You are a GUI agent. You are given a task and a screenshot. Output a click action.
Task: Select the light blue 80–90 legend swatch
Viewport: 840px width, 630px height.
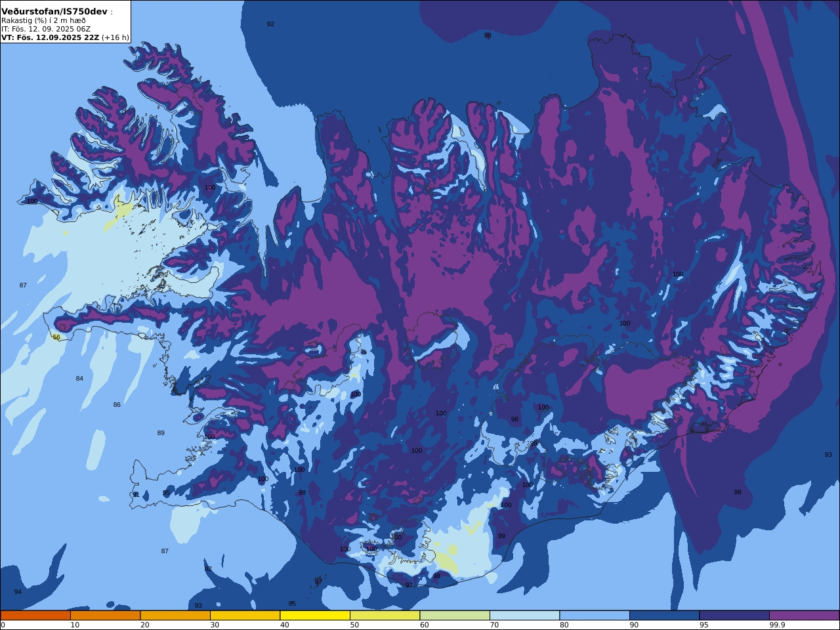(595, 616)
